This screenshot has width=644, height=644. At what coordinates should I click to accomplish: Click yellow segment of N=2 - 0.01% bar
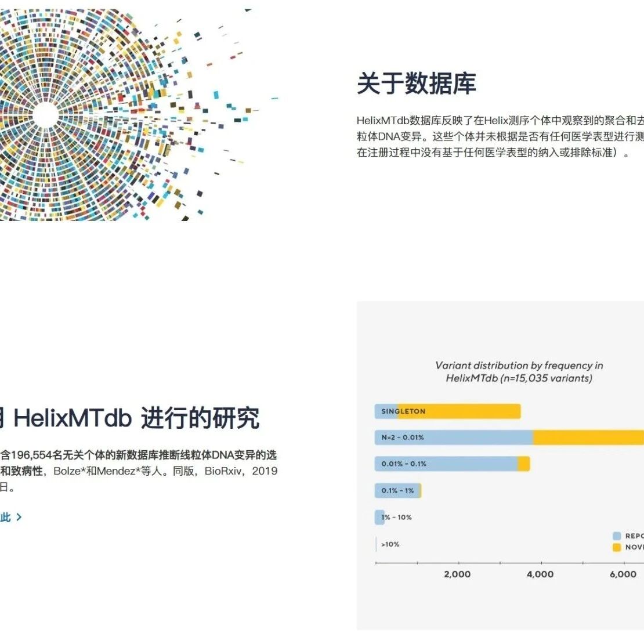click(x=586, y=437)
